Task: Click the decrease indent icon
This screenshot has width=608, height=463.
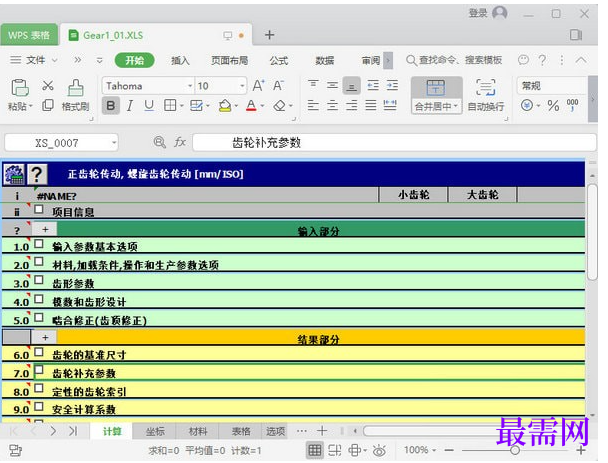Action: 373,85
